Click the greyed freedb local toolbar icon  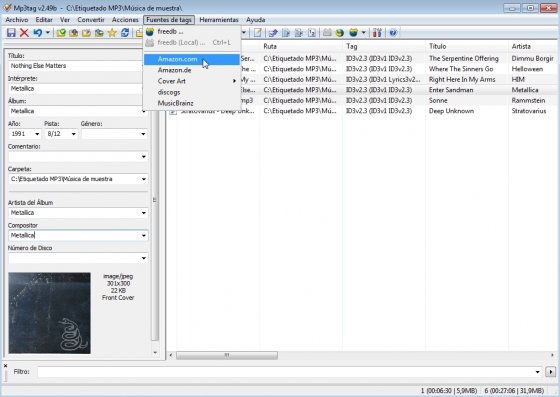point(327,33)
